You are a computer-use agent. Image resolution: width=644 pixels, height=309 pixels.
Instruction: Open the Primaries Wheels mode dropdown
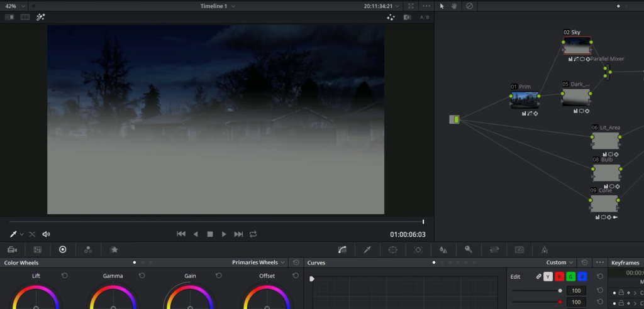tap(258, 263)
